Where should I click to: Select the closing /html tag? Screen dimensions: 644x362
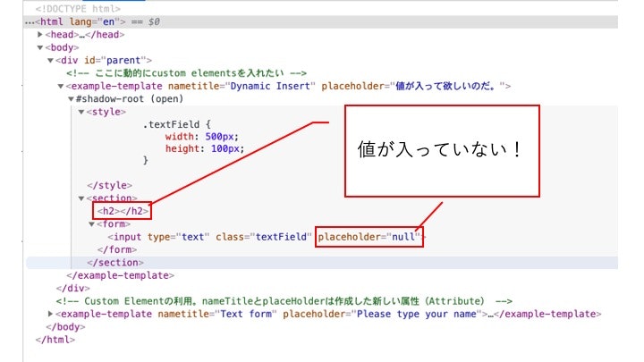click(x=55, y=340)
